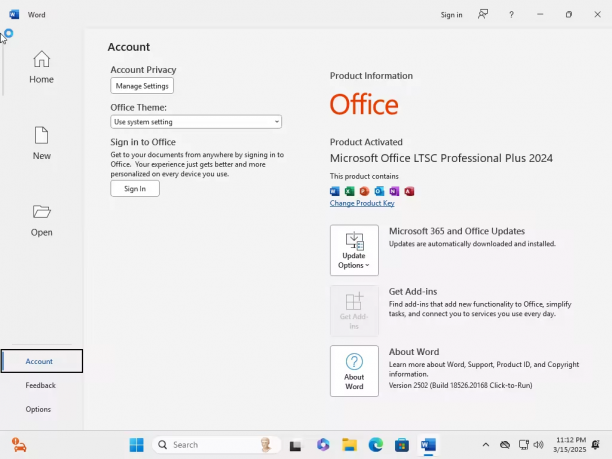Click the Word icon on taskbar
612x459 pixels.
point(428,445)
